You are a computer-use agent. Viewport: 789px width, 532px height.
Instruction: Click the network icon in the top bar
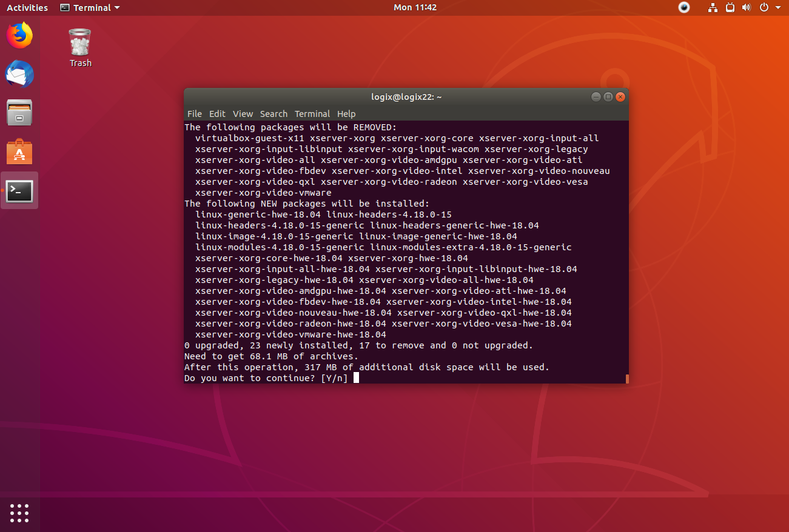713,7
